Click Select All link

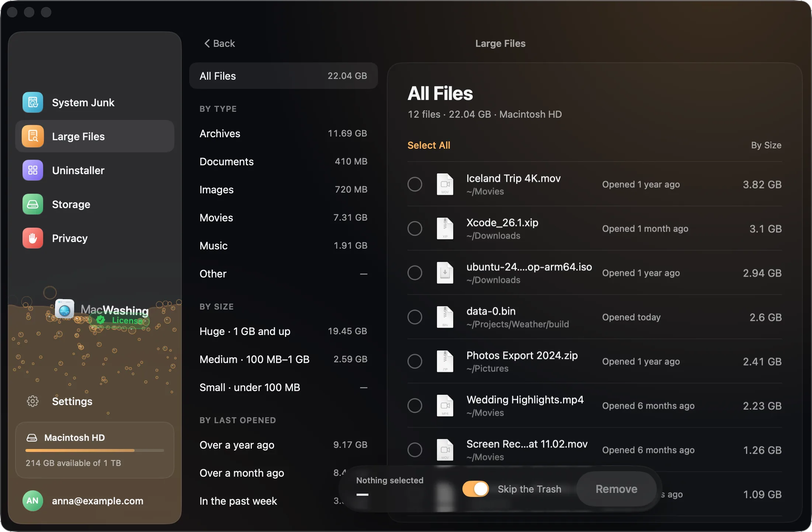(x=429, y=145)
